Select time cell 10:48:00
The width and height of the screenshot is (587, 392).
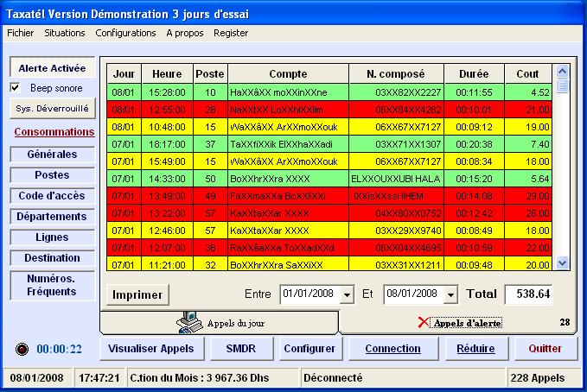pyautogui.click(x=168, y=127)
